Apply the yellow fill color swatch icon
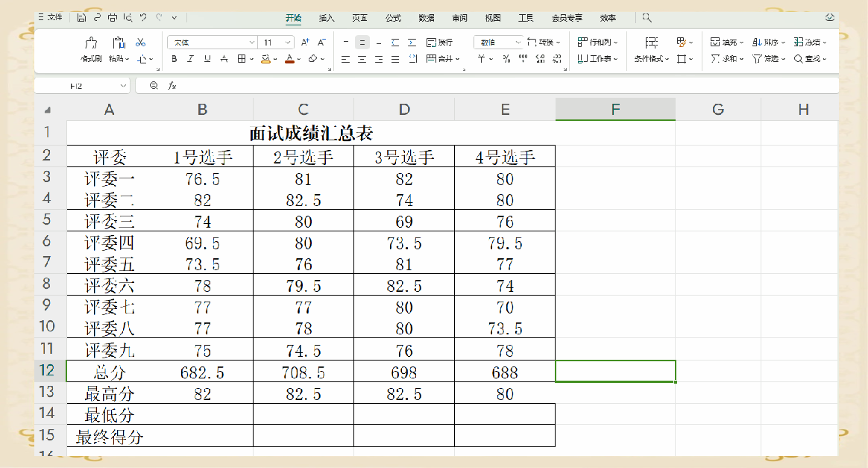Viewport: 868px width, 468px height. pyautogui.click(x=266, y=59)
